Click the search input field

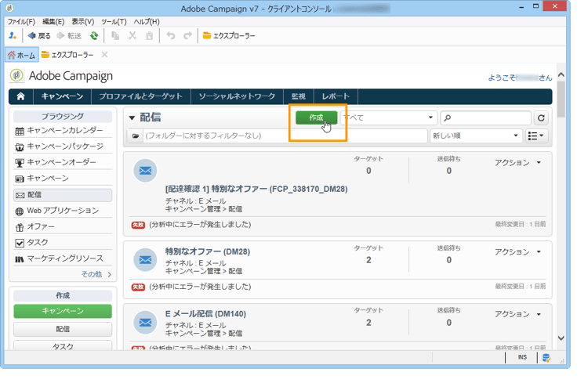(x=486, y=117)
